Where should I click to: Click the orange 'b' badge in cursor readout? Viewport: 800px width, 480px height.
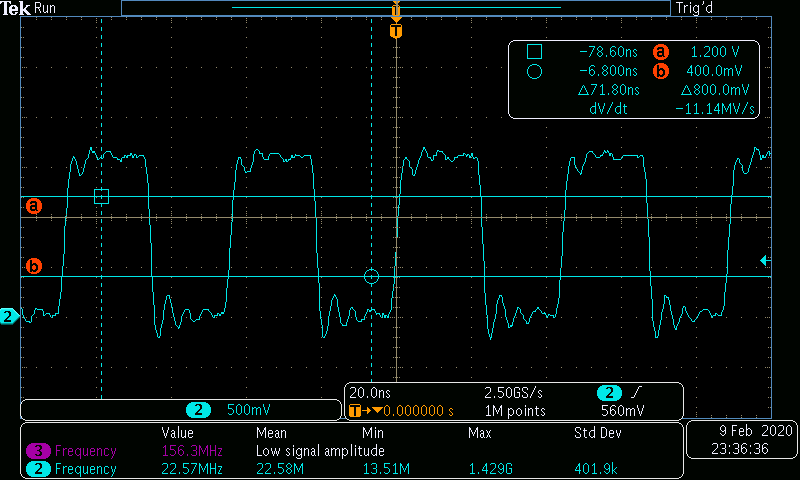660,71
